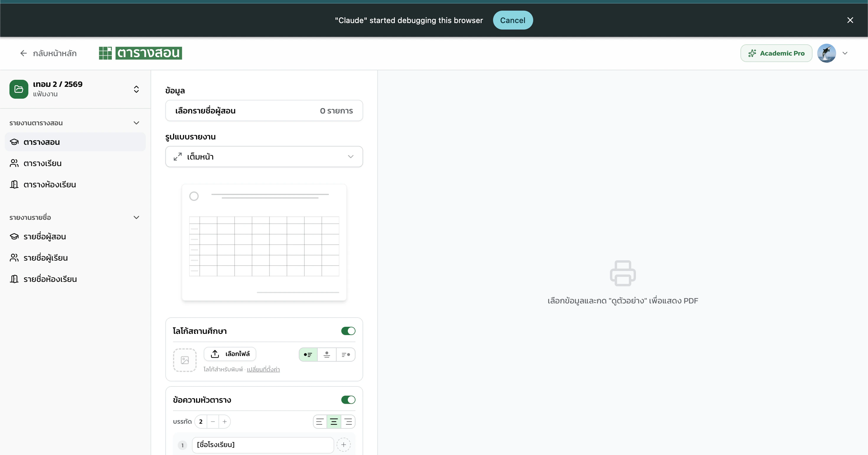
Task: Open รายชื่อห้องเรียน report
Action: click(x=50, y=279)
